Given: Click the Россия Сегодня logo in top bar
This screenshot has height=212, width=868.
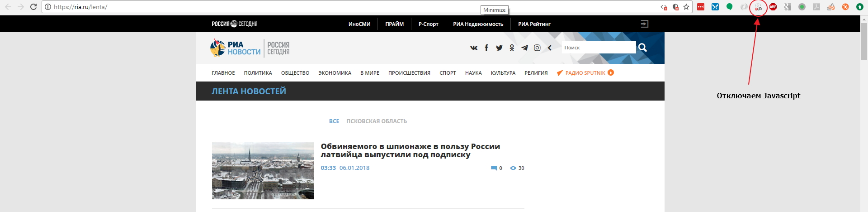Looking at the screenshot, I should point(235,24).
